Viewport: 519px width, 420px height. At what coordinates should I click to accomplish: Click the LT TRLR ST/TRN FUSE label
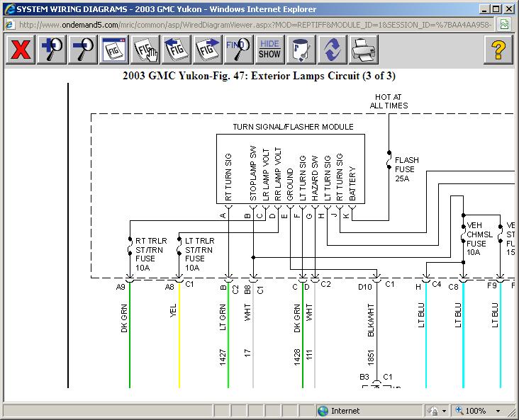(199, 254)
